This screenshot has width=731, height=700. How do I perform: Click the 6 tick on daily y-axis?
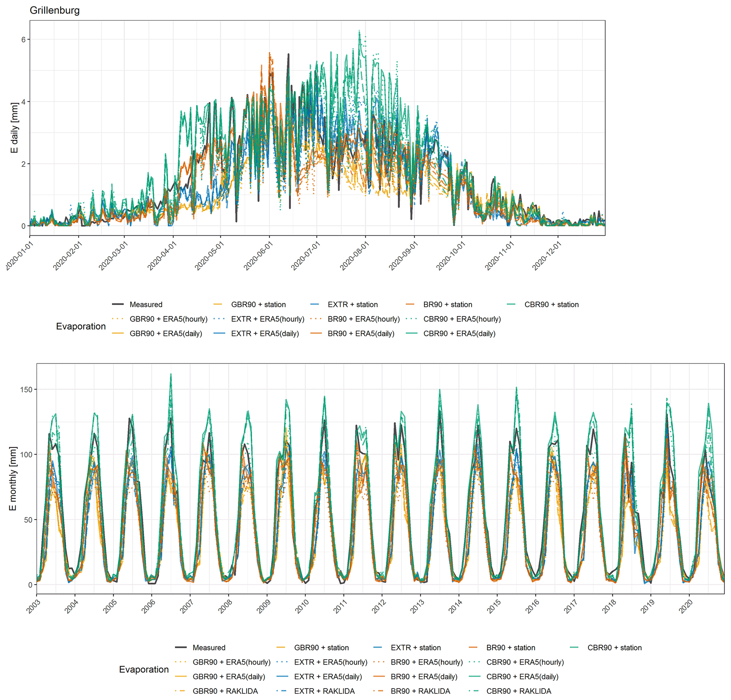(23, 40)
